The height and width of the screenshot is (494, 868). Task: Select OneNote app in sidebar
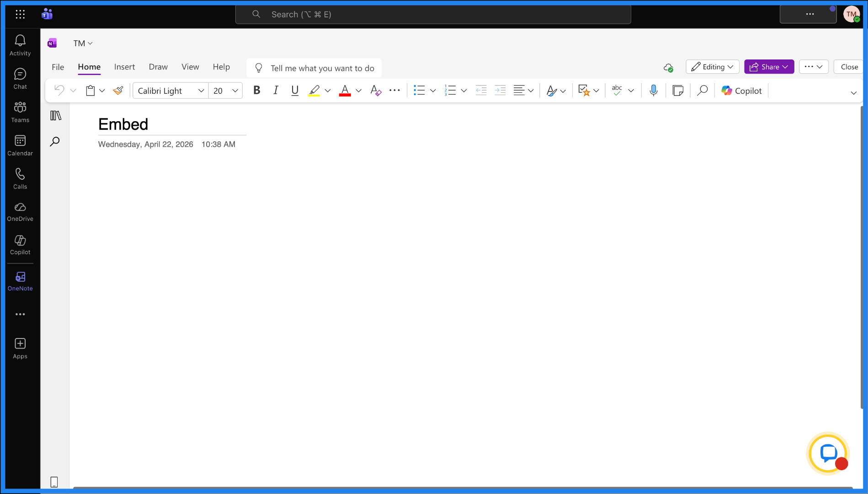coord(20,281)
